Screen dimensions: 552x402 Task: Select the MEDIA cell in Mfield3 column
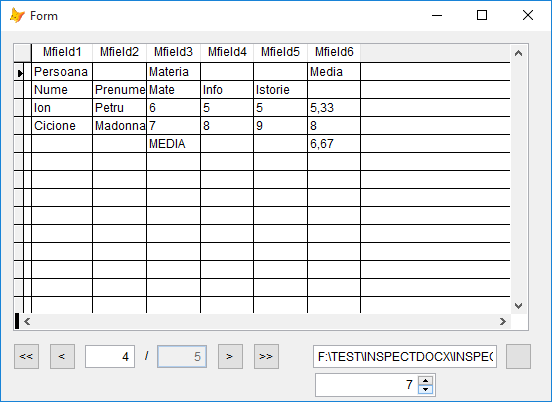(x=173, y=144)
